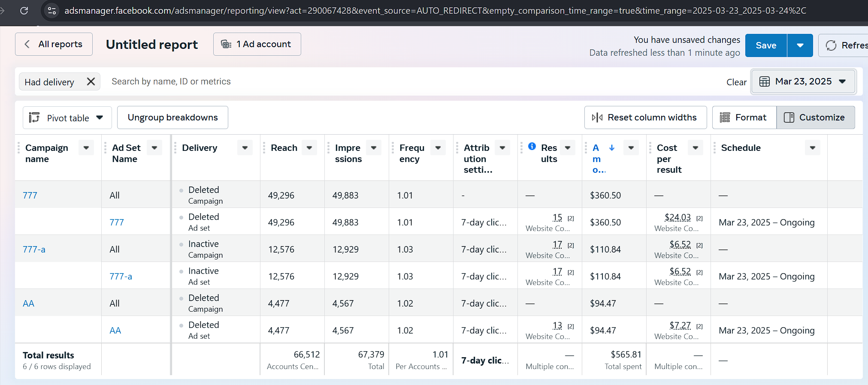
Task: Open the Save options dropdown arrow
Action: (x=800, y=45)
